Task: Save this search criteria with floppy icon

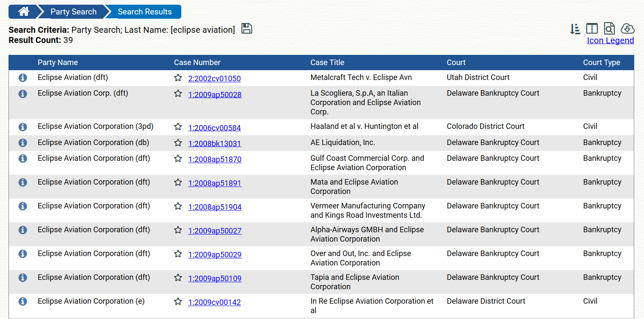Action: [x=247, y=28]
